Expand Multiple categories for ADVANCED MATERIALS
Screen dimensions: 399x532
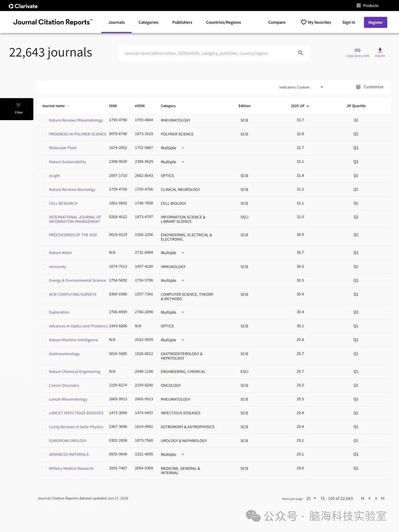(183, 454)
